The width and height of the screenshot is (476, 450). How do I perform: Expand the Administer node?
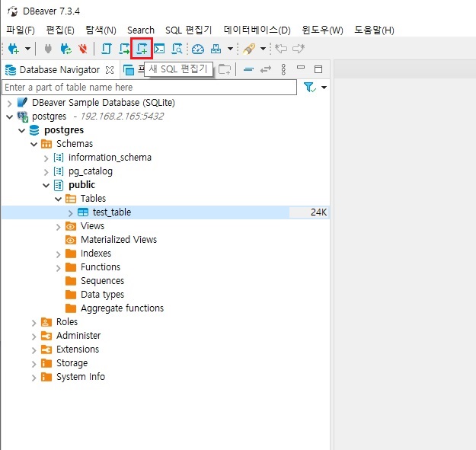(34, 337)
